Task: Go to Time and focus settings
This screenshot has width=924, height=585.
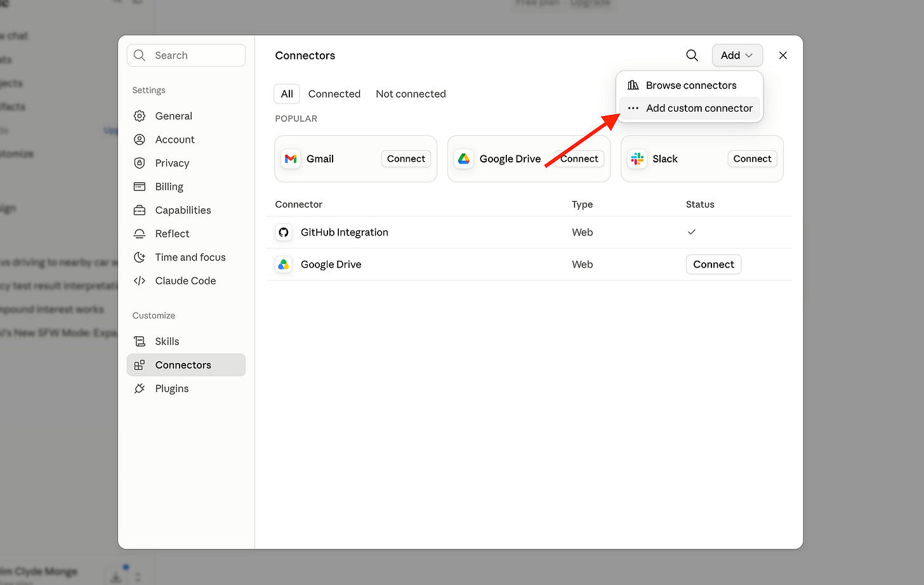Action: (x=186, y=257)
